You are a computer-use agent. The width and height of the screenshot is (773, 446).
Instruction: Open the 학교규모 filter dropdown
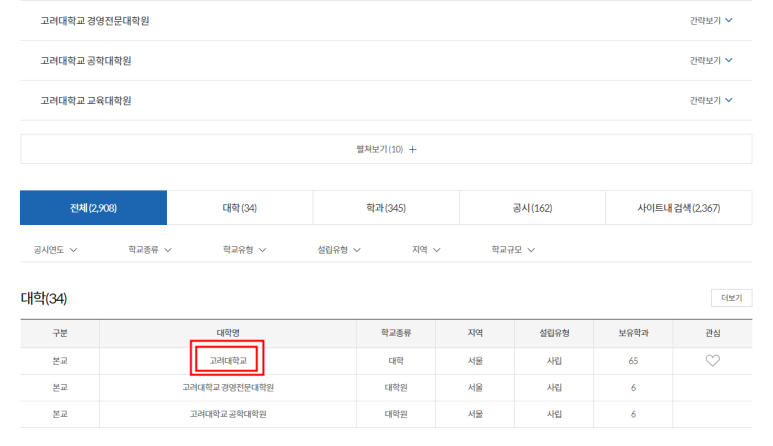(x=513, y=250)
